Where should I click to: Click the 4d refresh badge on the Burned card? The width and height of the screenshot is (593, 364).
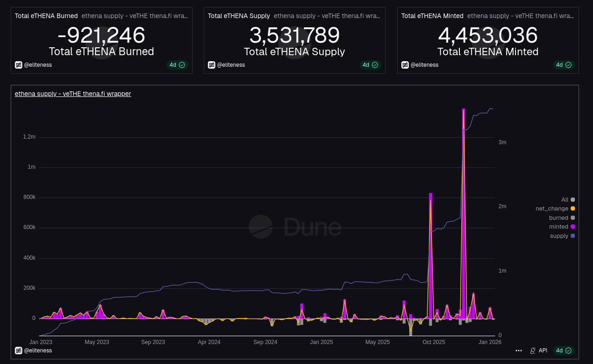pyautogui.click(x=177, y=65)
